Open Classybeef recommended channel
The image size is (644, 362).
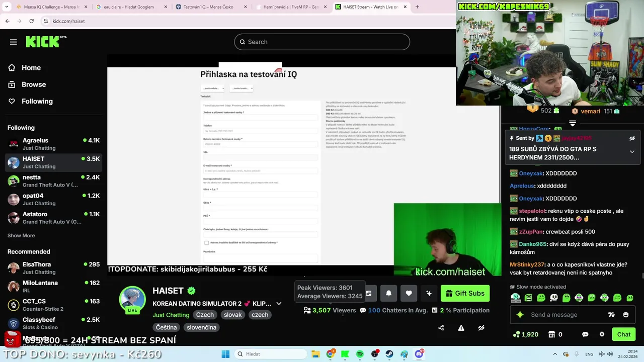(53, 323)
